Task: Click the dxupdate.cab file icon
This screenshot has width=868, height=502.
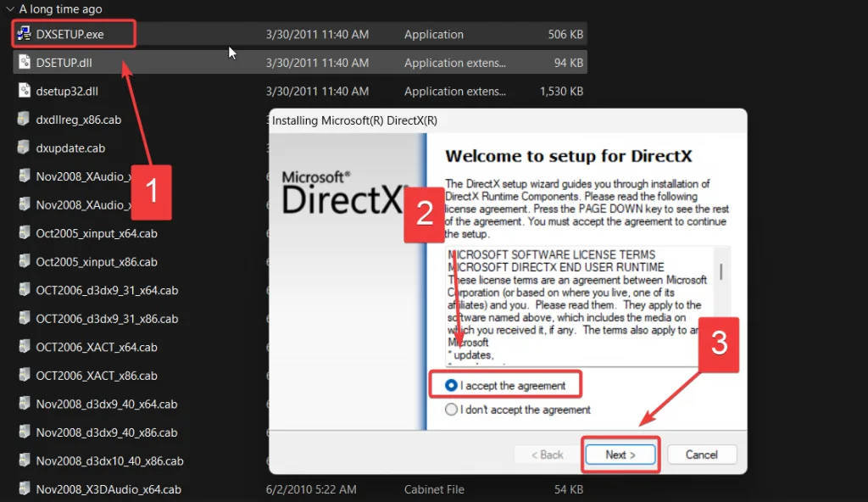Action: point(23,148)
